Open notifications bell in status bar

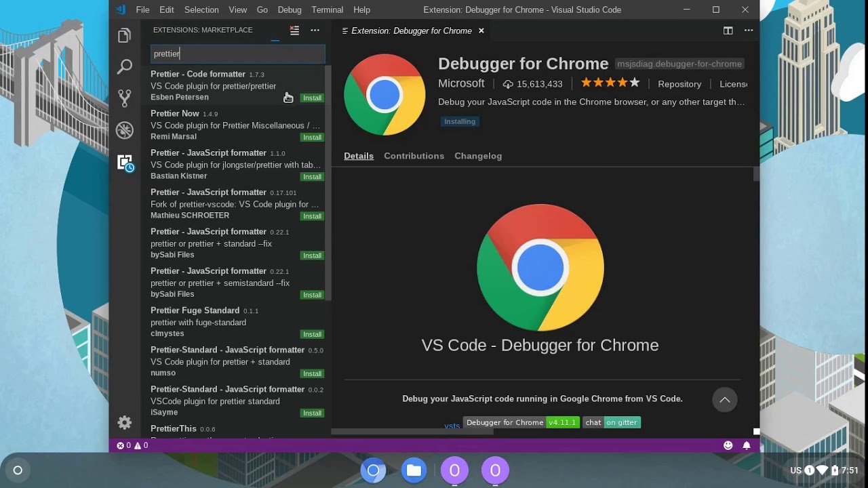(747, 445)
